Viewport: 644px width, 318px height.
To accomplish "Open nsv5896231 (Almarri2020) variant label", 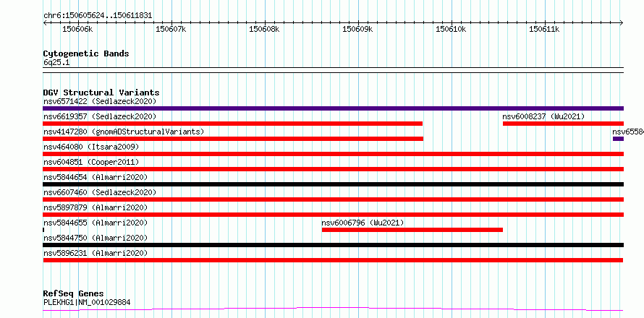I will pos(96,253).
